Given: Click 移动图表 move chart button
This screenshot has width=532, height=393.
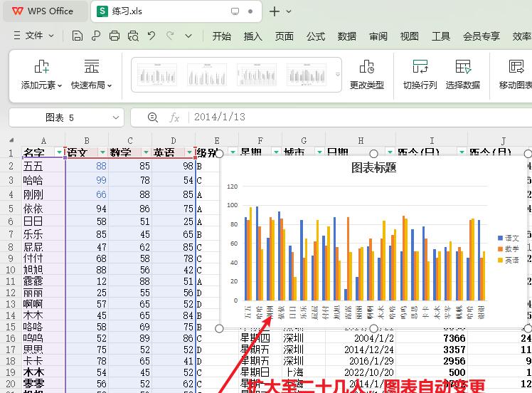Looking at the screenshot, I should [516, 74].
